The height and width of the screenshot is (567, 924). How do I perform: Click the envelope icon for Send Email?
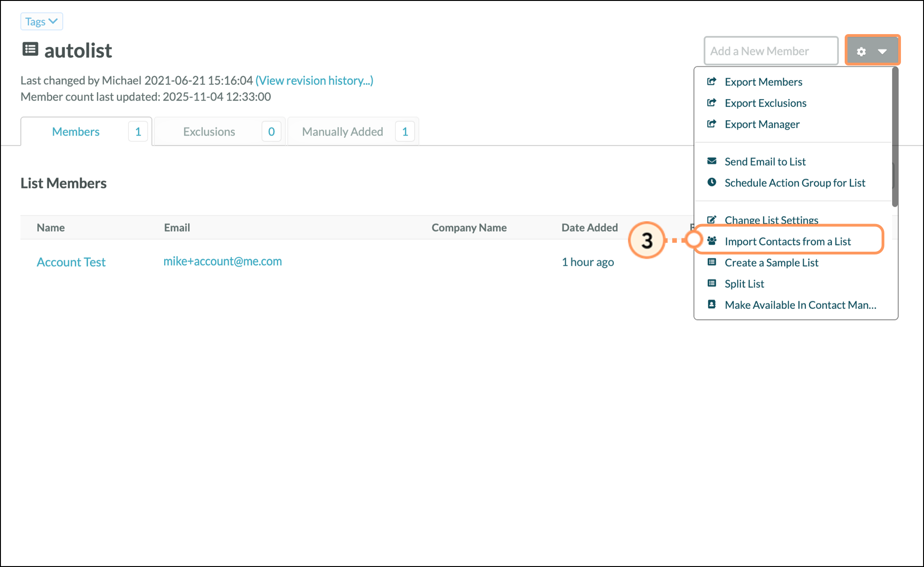711,161
